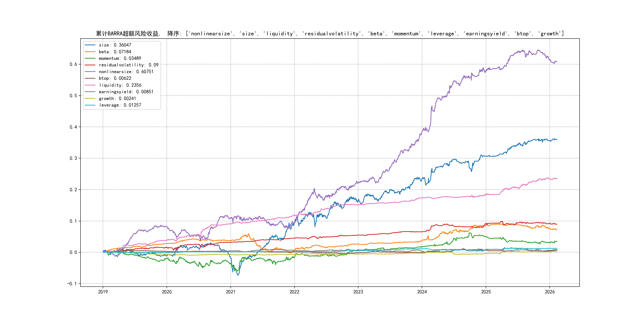Click the red residualvolatility legend line swatch

90,65
